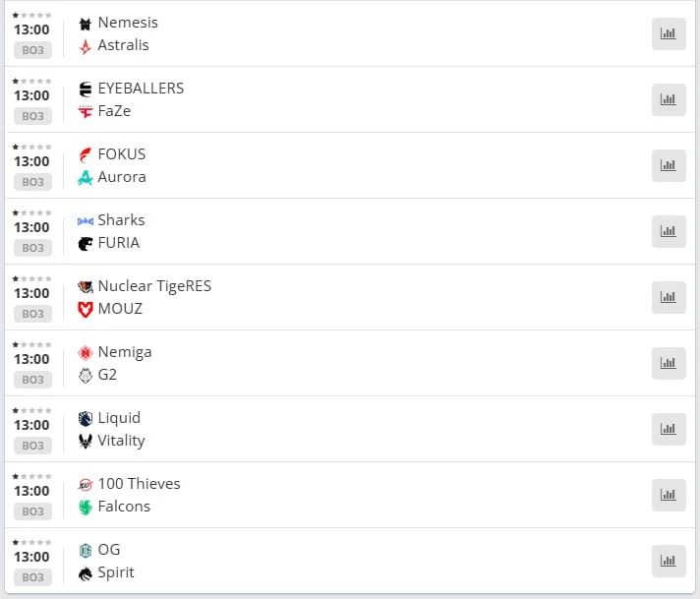This screenshot has width=700, height=599.
Task: Open stats icon for EYEBALLERS vs FaZe
Action: pyautogui.click(x=669, y=99)
